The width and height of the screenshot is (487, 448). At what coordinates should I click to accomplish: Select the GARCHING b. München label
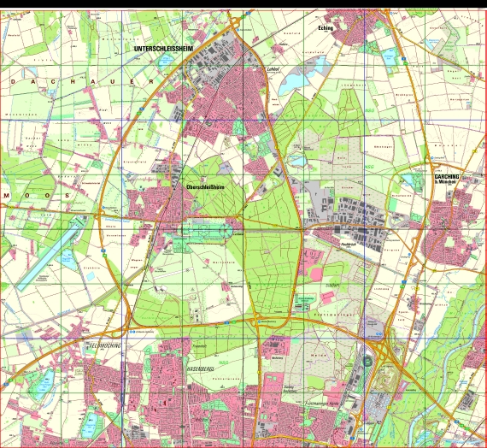pyautogui.click(x=447, y=179)
